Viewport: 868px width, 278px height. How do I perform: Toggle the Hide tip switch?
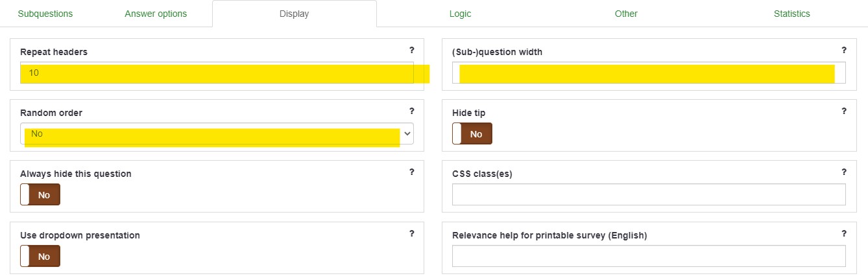[x=472, y=134]
